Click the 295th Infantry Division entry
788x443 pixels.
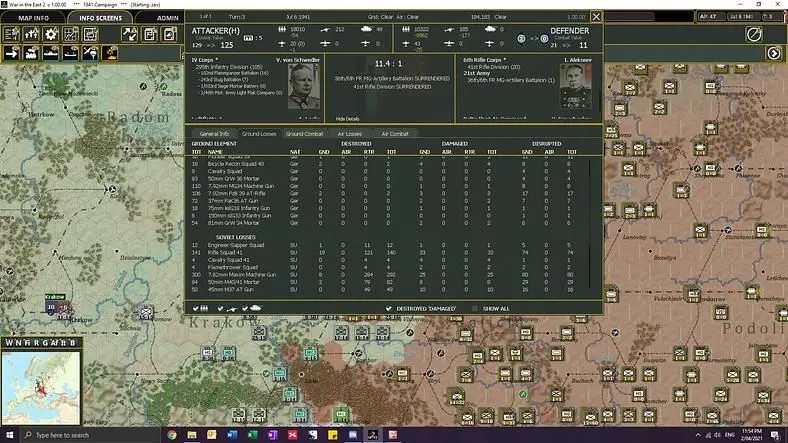229,67
